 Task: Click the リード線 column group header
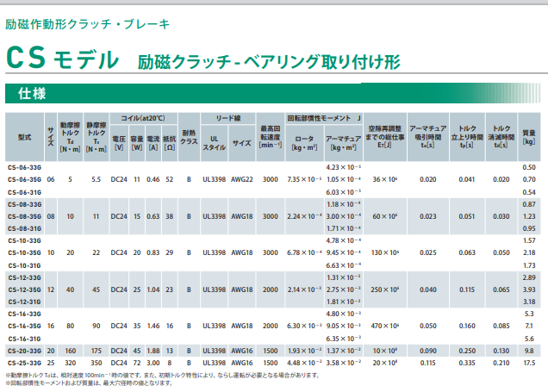(227, 117)
